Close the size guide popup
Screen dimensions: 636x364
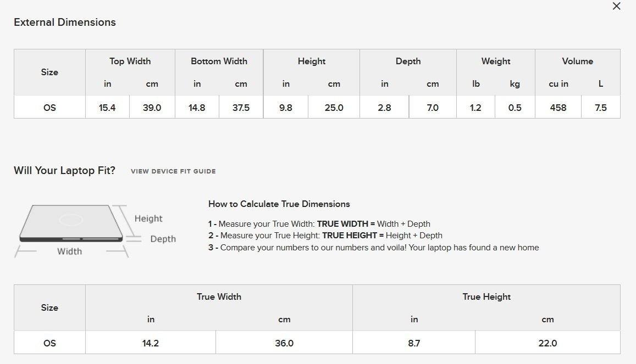tap(616, 6)
